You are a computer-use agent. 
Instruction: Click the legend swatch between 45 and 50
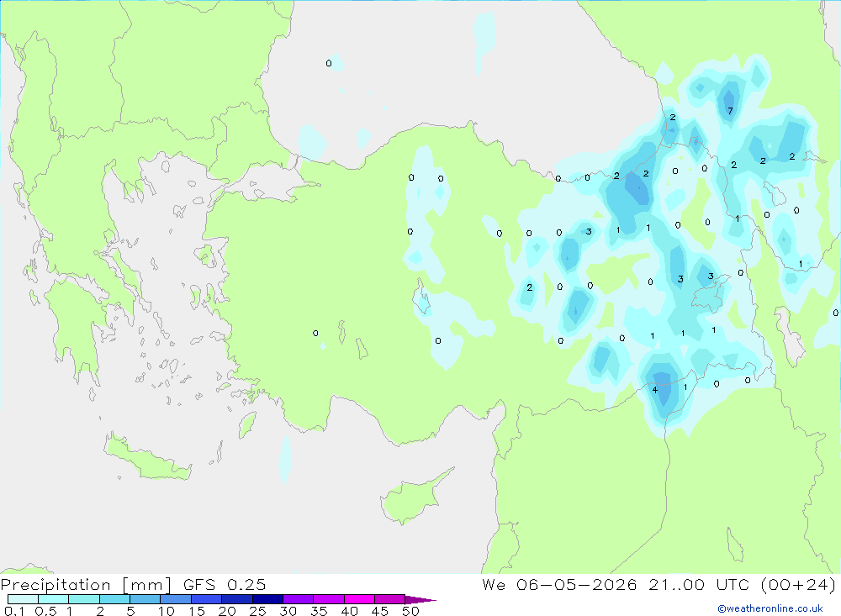(389, 599)
